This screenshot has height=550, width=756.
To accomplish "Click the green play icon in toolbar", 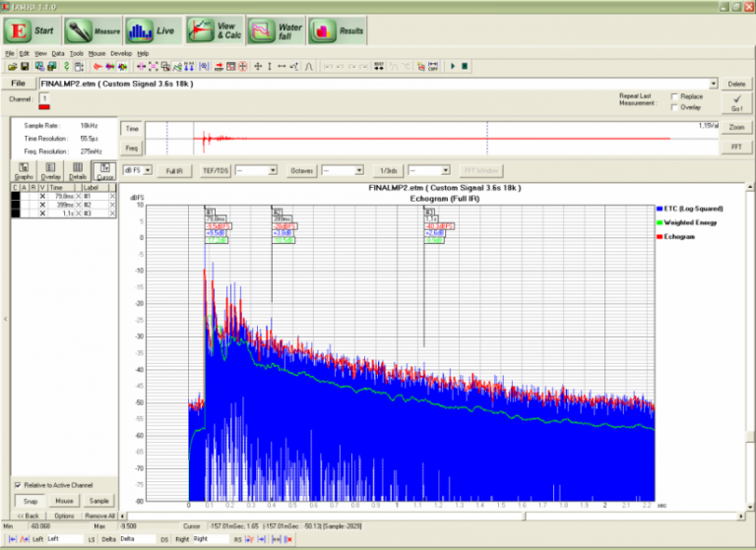I will click(452, 66).
